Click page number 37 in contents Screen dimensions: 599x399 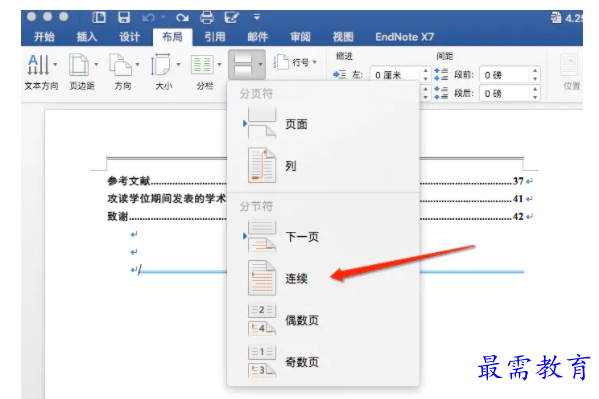[518, 181]
